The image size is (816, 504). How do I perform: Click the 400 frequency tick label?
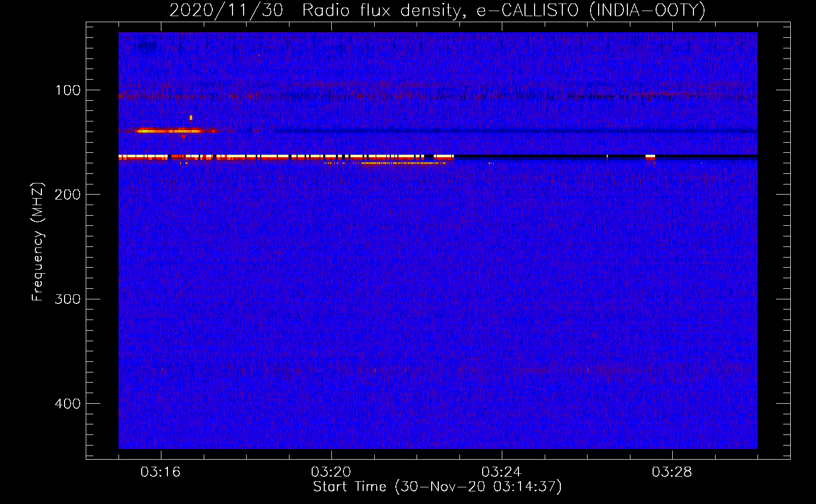point(68,404)
